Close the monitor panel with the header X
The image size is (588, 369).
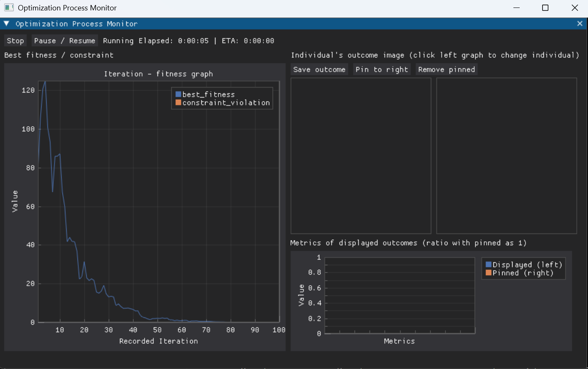(580, 24)
